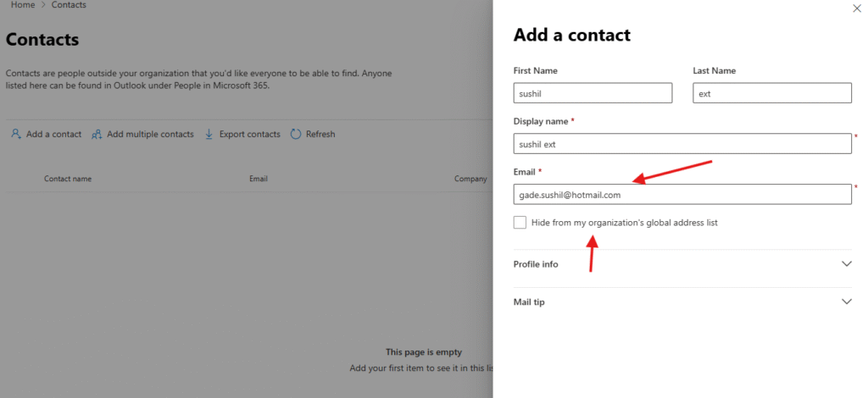Click the Refresh circular arrow icon

(x=296, y=134)
